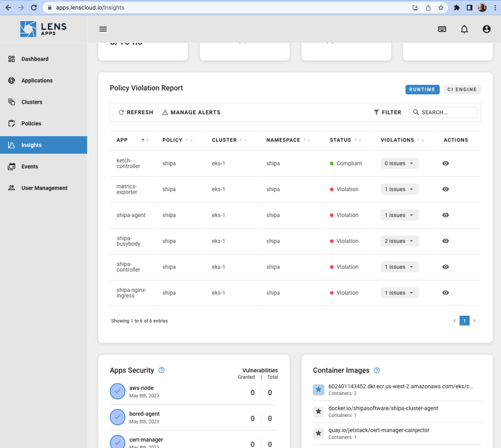Install app icon in address bar
The width and height of the screenshot is (501, 448).
415,8
